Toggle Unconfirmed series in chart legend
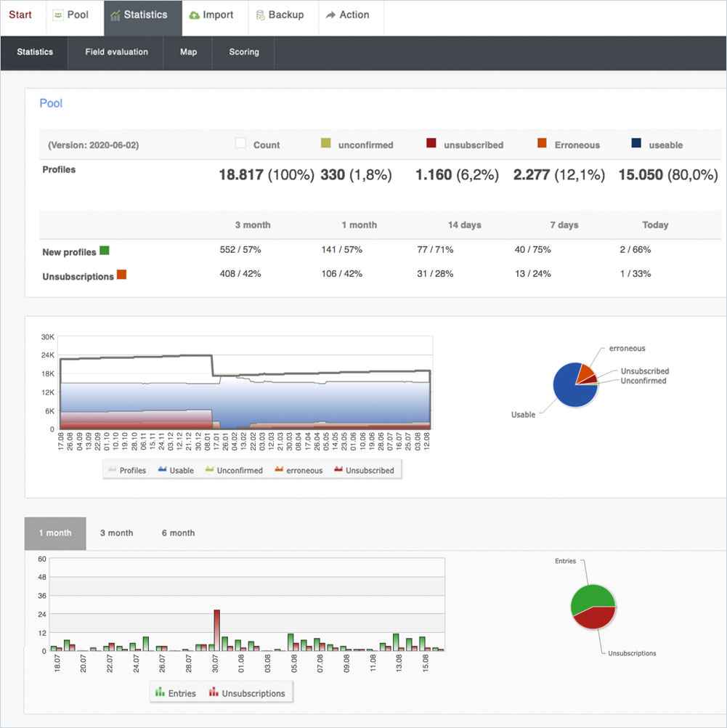 pyautogui.click(x=234, y=470)
